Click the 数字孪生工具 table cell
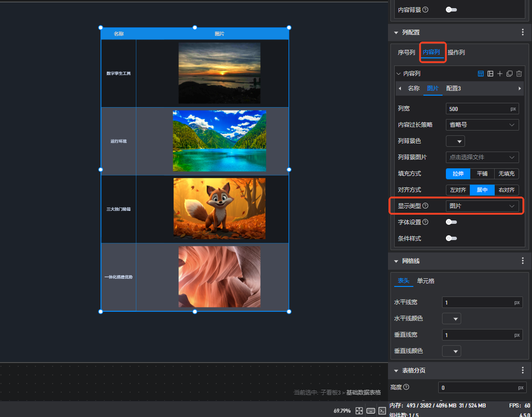This screenshot has height=417, width=532. (x=119, y=73)
